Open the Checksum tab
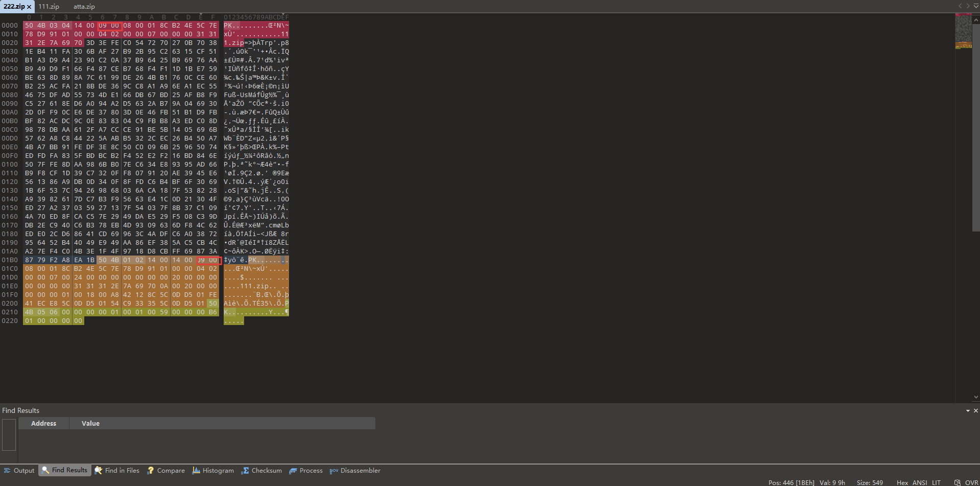This screenshot has height=486, width=980. (x=261, y=470)
